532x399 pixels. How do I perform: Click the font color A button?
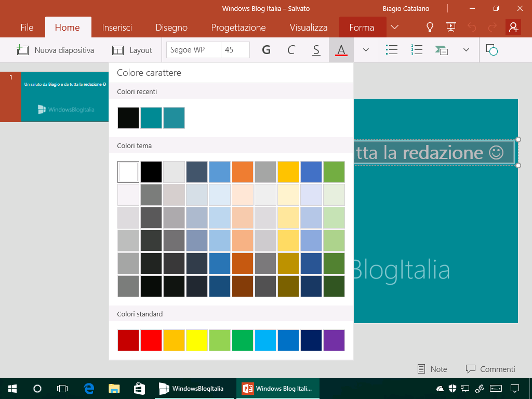point(341,50)
